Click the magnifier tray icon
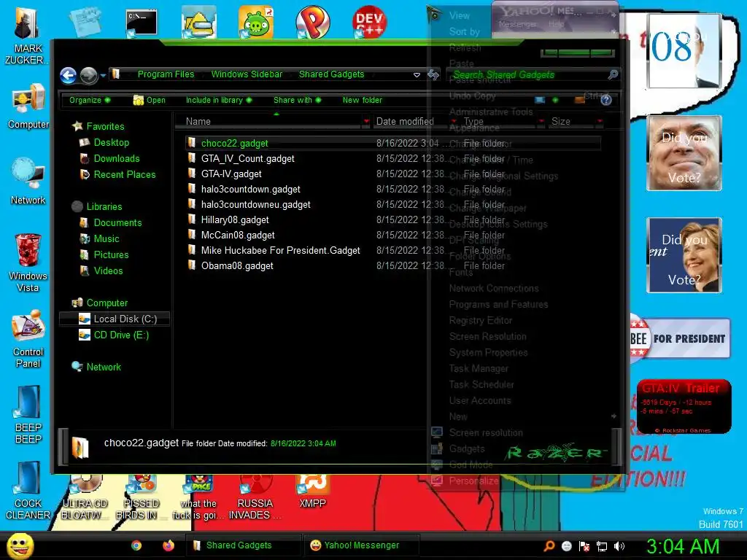This screenshot has height=560, width=747. pyautogui.click(x=549, y=545)
